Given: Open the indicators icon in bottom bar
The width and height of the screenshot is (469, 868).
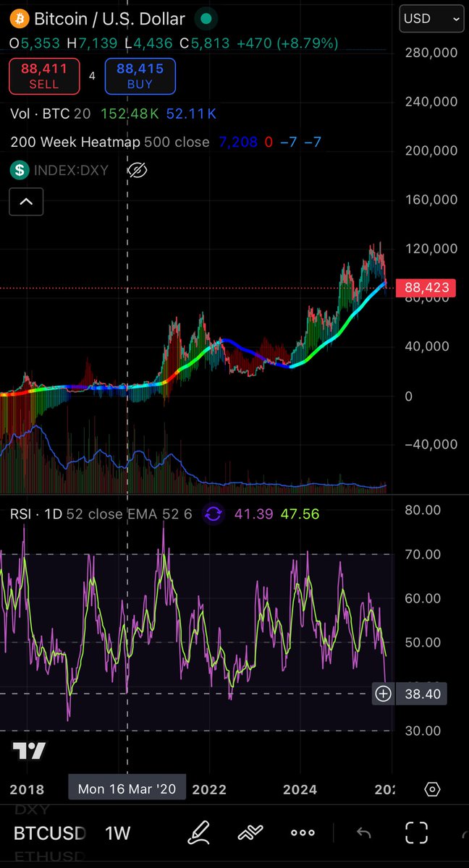Looking at the screenshot, I should 251,833.
